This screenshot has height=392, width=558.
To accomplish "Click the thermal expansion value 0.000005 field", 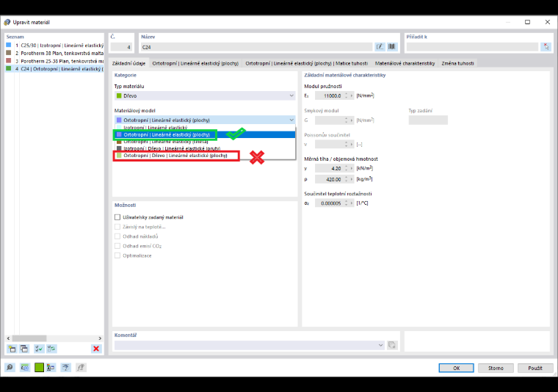I will [329, 203].
